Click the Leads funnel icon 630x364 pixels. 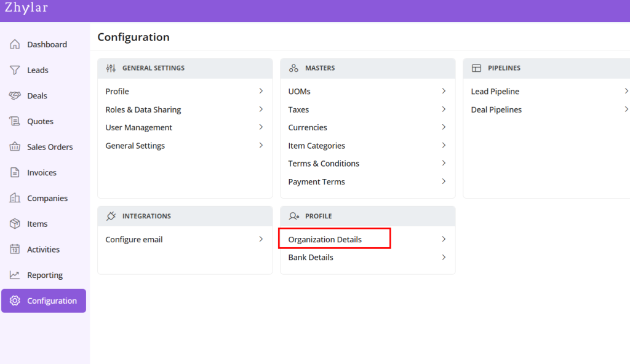pos(15,70)
